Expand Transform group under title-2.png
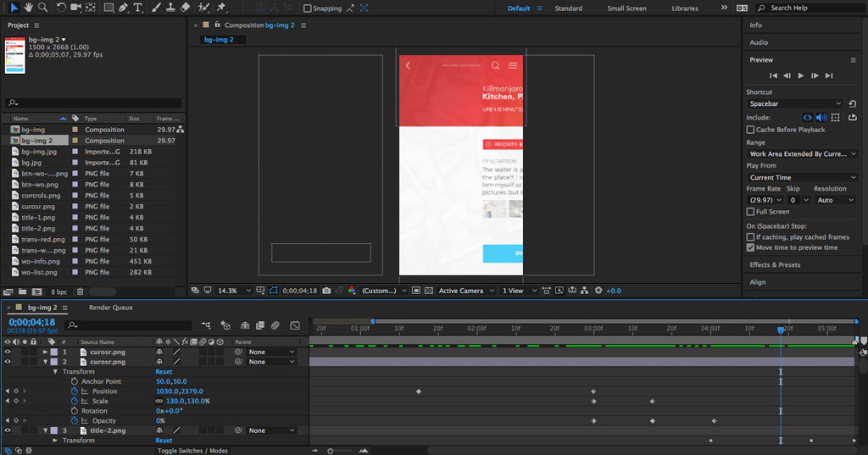Viewport: 868px width, 455px height. 55,441
